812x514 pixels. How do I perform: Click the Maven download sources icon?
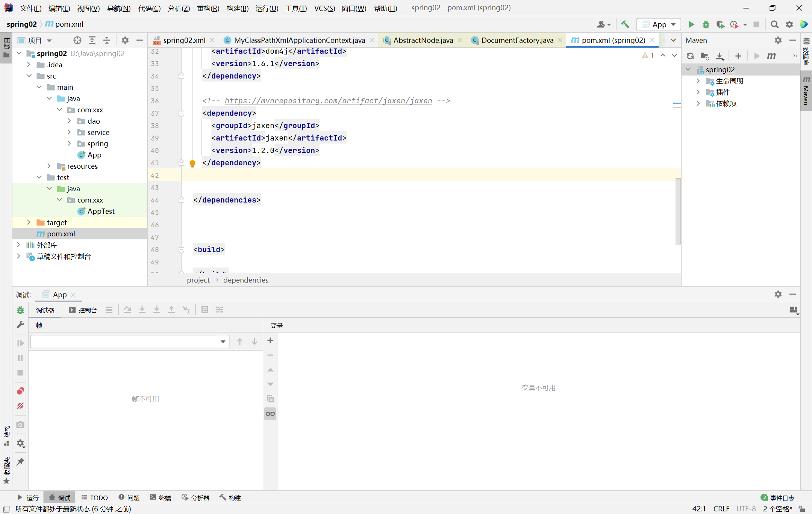click(720, 56)
